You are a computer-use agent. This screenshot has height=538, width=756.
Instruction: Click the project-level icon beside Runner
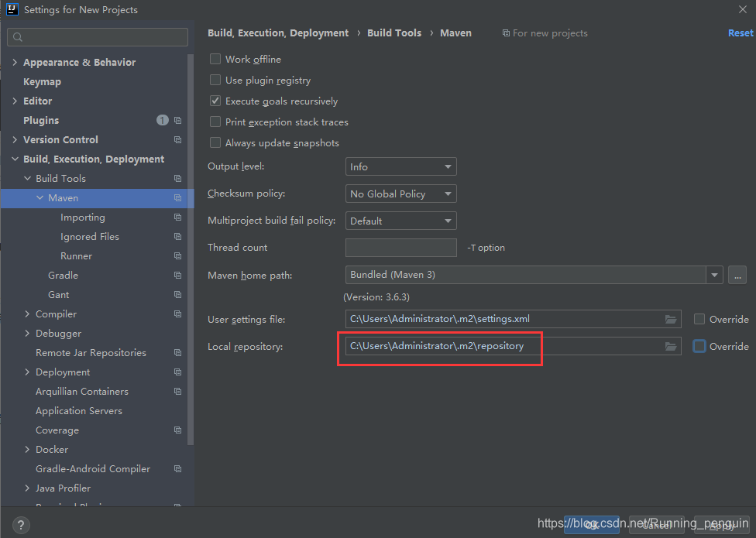[x=177, y=255]
